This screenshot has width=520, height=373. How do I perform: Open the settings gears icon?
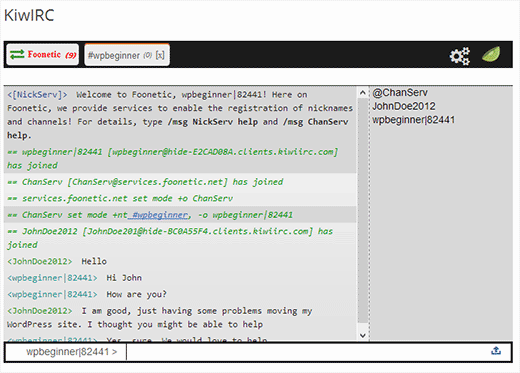tap(460, 56)
